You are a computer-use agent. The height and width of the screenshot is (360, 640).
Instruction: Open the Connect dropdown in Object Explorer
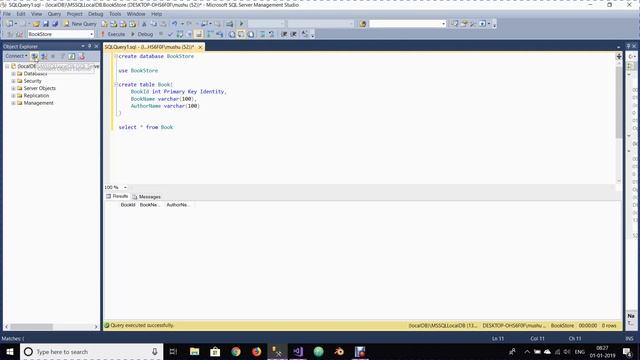16,56
